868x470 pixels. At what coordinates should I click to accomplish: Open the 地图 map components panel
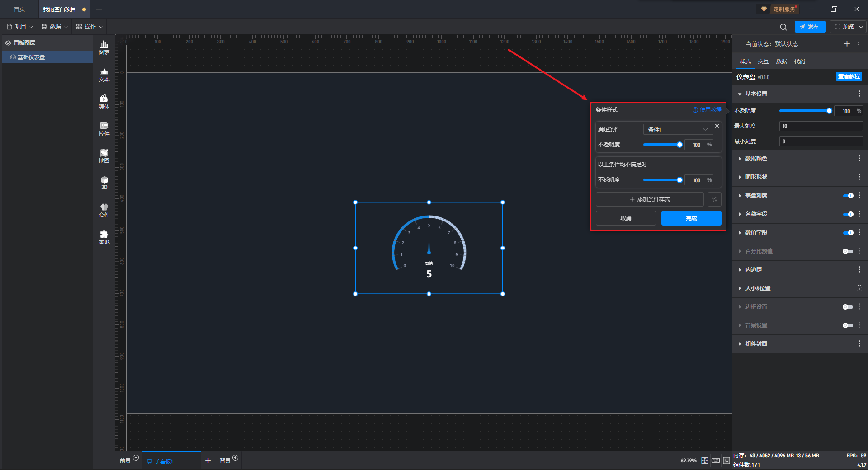pyautogui.click(x=104, y=156)
